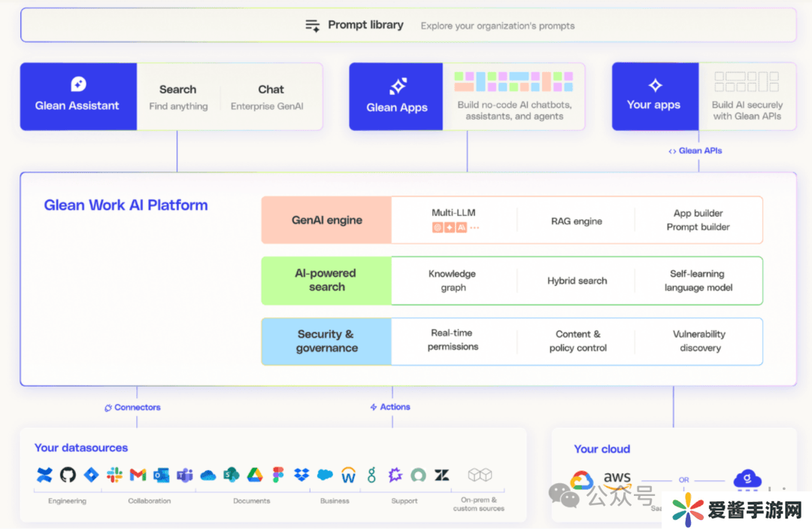Switch to Chat Enterprise GenAI option
This screenshot has width=812, height=529.
click(267, 97)
